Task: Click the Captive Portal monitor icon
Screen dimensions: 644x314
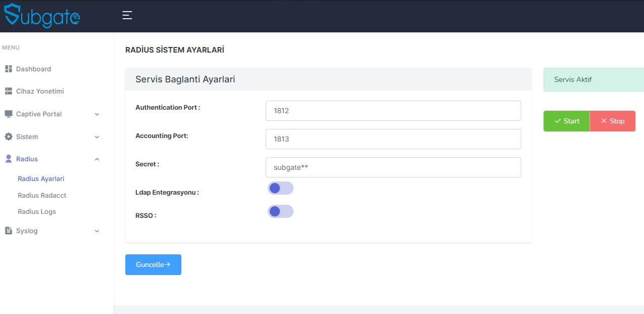Action: tap(8, 114)
